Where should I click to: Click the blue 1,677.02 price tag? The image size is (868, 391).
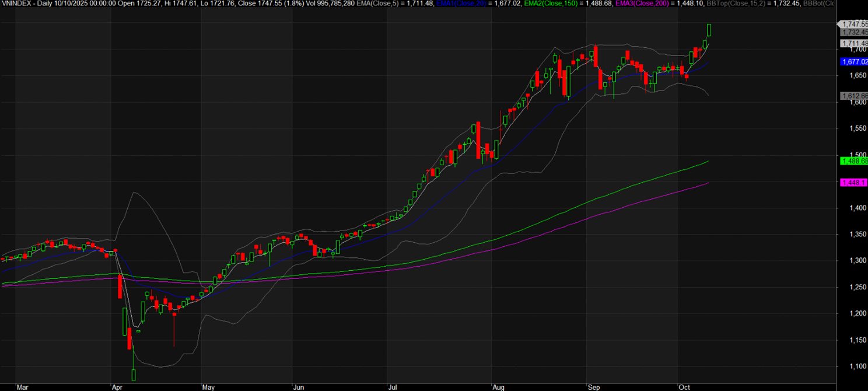click(x=854, y=61)
